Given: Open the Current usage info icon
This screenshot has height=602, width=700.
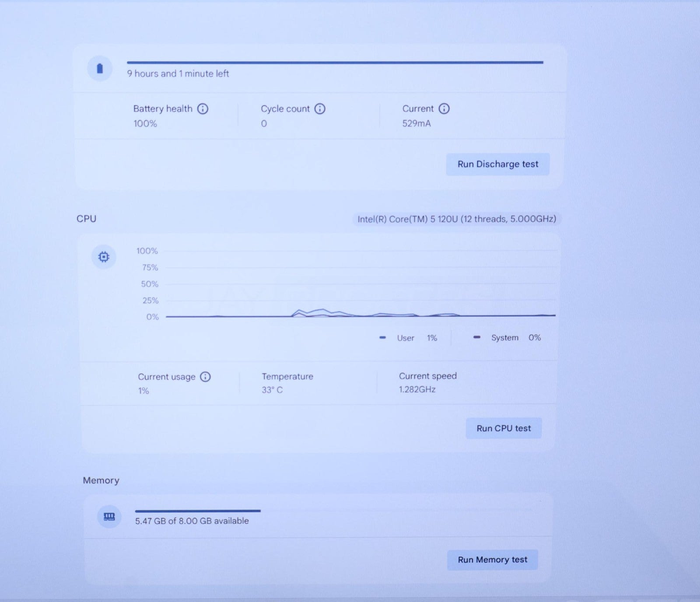Looking at the screenshot, I should [205, 377].
